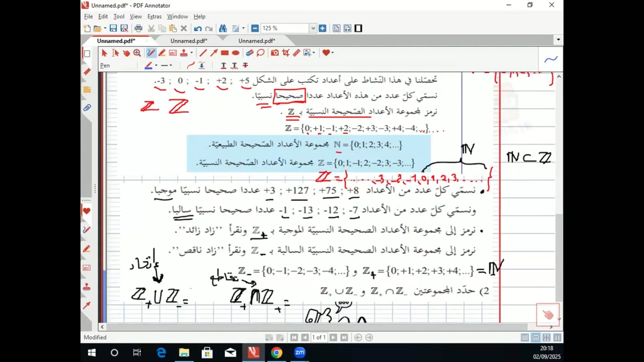Select the Crop tool
Image resolution: width=644 pixels, height=362 pixels.
click(286, 53)
